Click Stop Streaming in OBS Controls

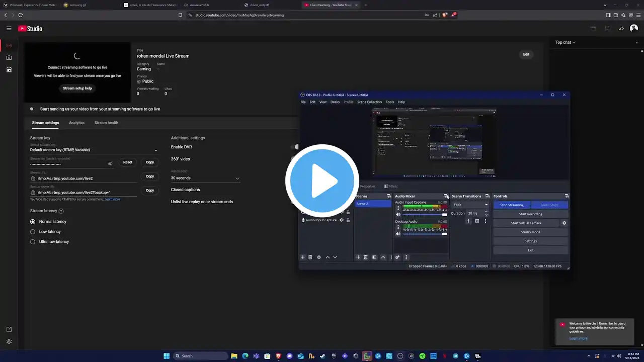click(512, 205)
